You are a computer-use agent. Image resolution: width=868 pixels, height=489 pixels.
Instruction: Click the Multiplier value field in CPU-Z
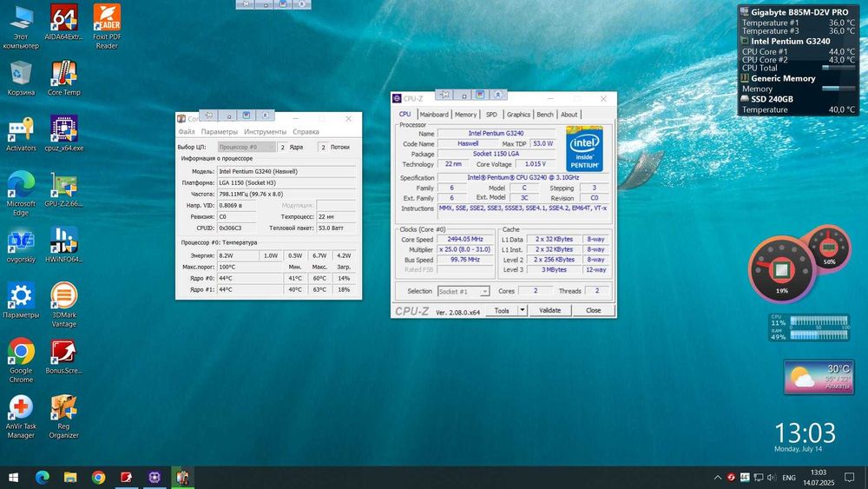[465, 249]
